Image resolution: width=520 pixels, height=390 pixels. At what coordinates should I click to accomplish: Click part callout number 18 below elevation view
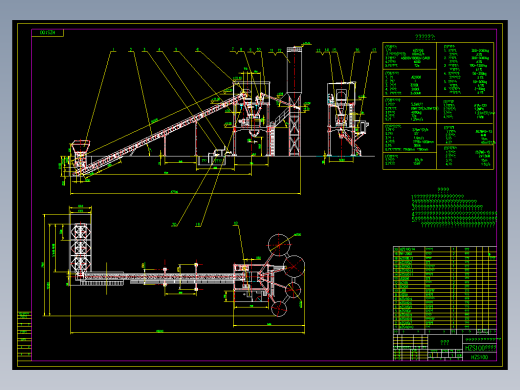198,225
